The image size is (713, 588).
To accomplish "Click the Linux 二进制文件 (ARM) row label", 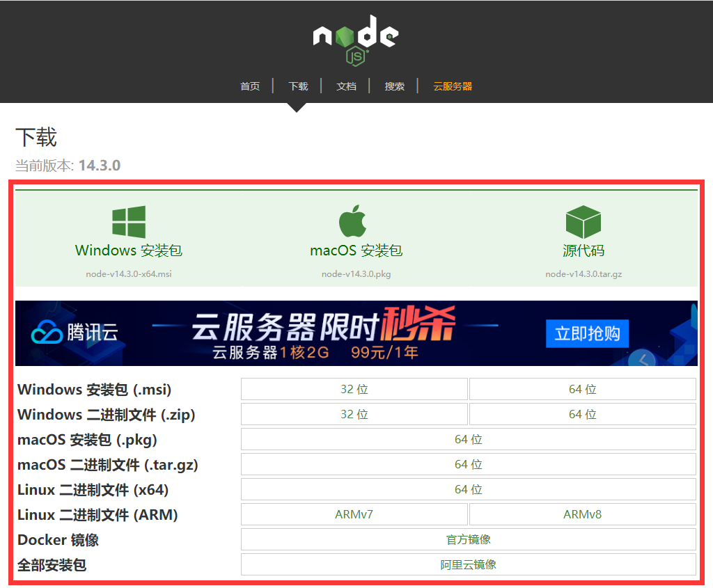I will (97, 514).
